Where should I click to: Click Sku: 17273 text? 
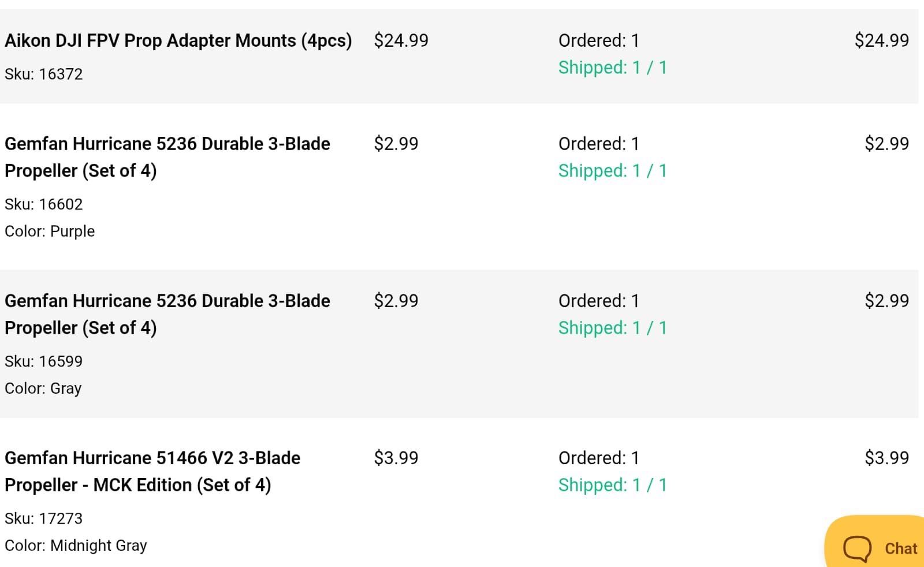coord(44,518)
